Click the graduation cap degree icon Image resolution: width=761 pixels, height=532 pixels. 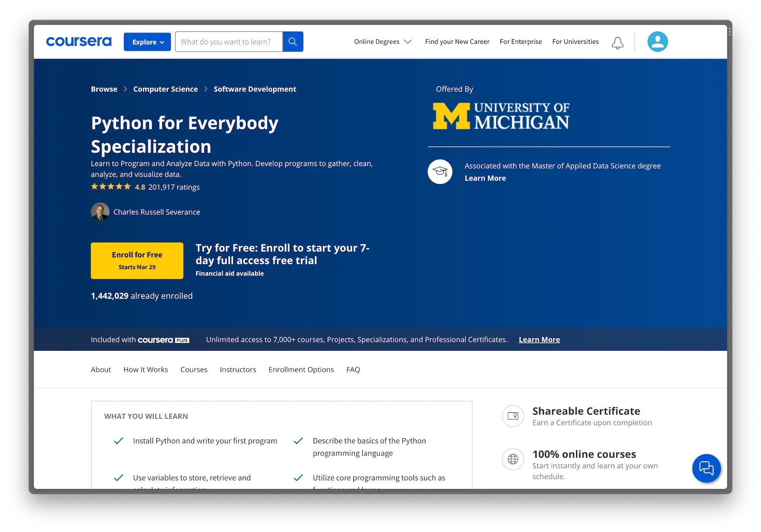point(440,172)
